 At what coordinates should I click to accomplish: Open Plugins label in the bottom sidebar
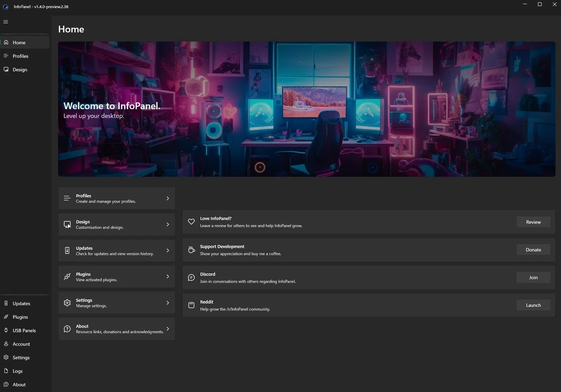click(x=20, y=317)
